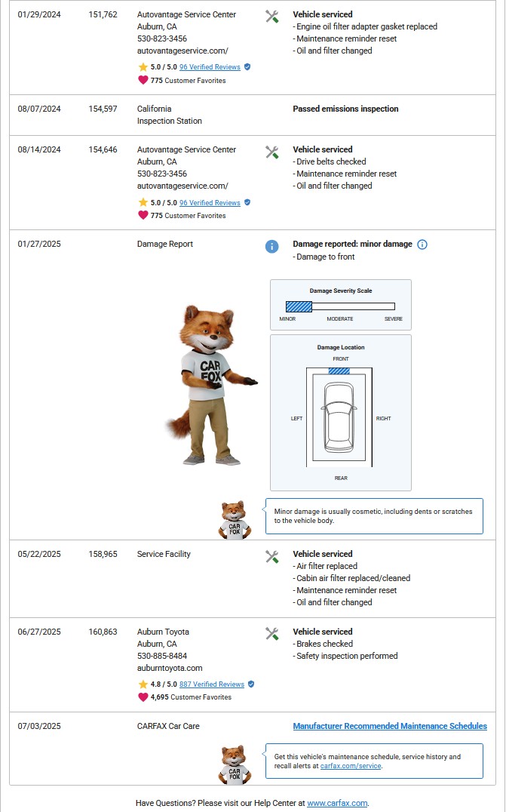Viewport: 506px width, 812px height.
Task: Click star rating icon in 08/14/2024 entry
Action: [x=143, y=202]
